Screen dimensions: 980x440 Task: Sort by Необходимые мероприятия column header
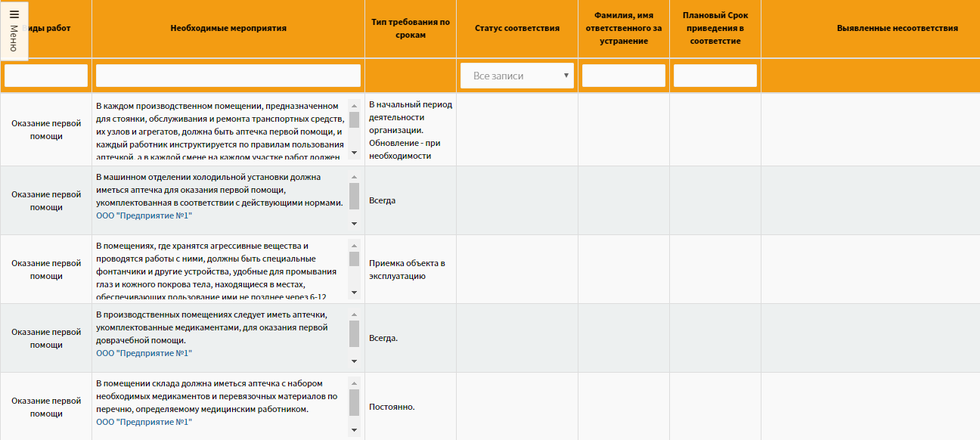pos(228,28)
